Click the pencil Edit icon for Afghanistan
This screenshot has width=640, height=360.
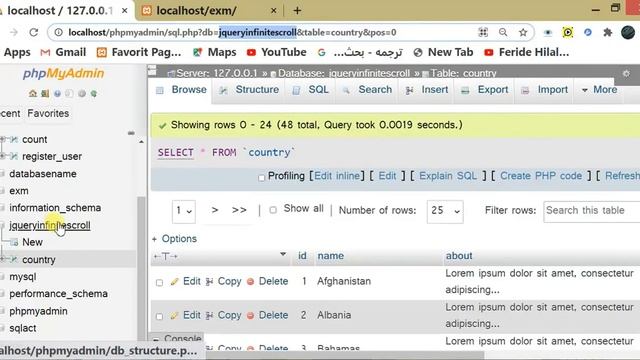click(x=175, y=281)
